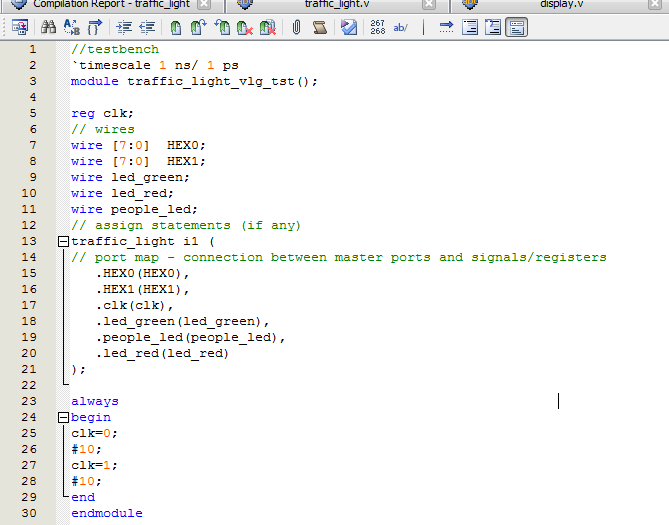Collapse the traffic_light i1 instance block
This screenshot has height=525, width=669.
64,242
